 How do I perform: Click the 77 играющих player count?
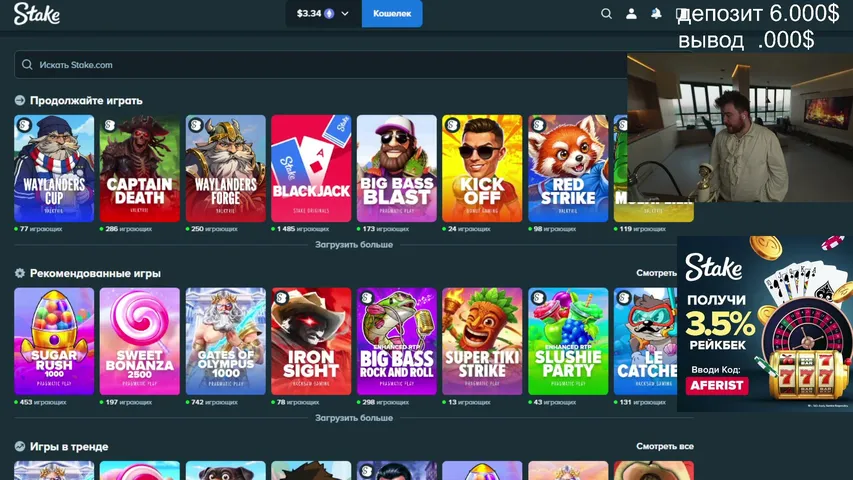[x=41, y=229]
